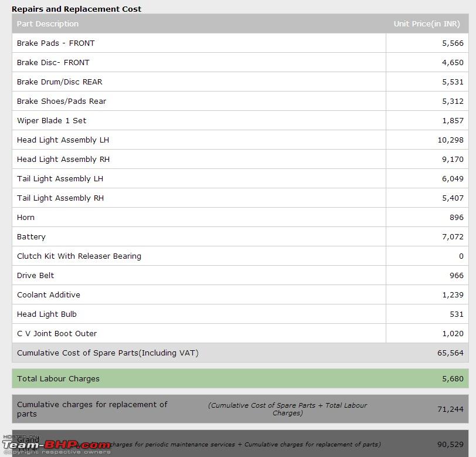Click the 1,857 price value
The image size is (476, 457).
pyautogui.click(x=453, y=121)
